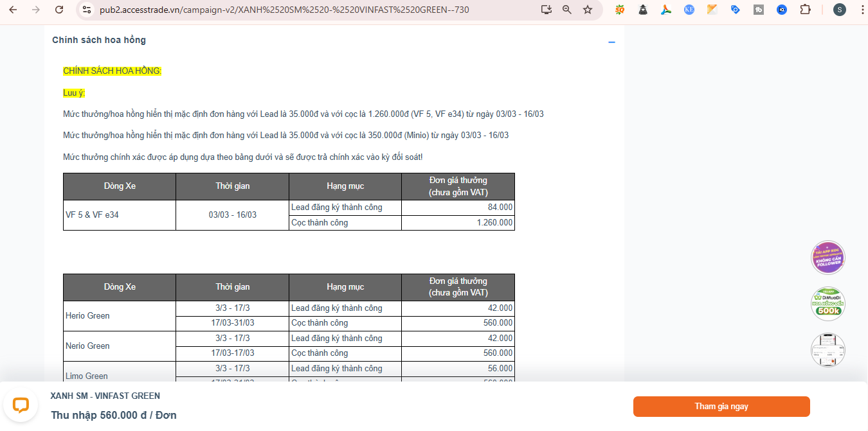Image resolution: width=868 pixels, height=431 pixels.
Task: Open the purple KOC app badge
Action: pos(828,258)
